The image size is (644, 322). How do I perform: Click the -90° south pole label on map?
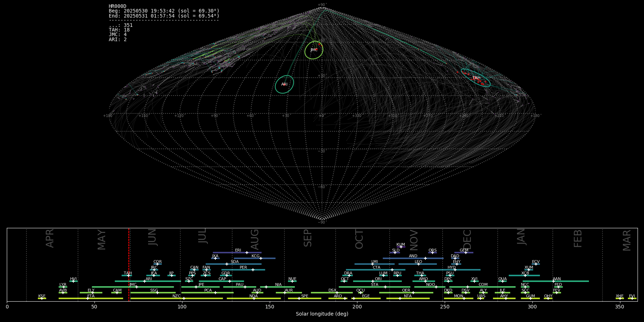click(x=322, y=223)
